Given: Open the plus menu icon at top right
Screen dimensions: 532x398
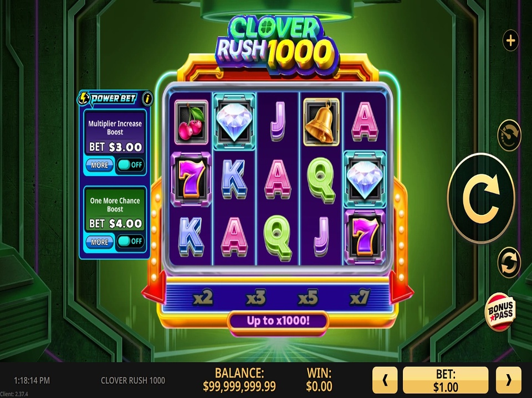Looking at the screenshot, I should (x=510, y=40).
